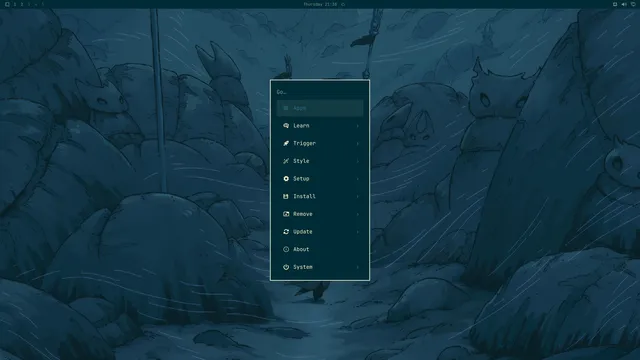Click tray icon left of volume speaker

point(615,4)
